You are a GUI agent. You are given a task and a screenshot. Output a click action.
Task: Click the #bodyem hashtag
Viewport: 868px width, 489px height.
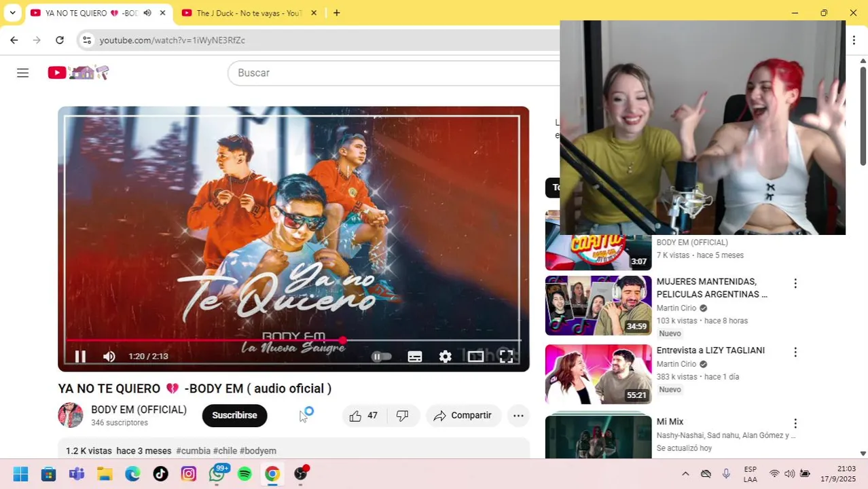[258, 451]
